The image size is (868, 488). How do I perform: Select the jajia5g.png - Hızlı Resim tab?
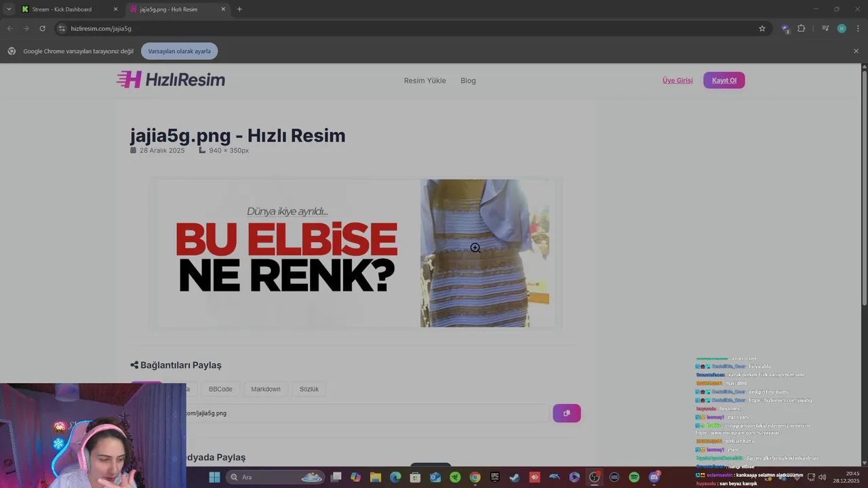[177, 9]
